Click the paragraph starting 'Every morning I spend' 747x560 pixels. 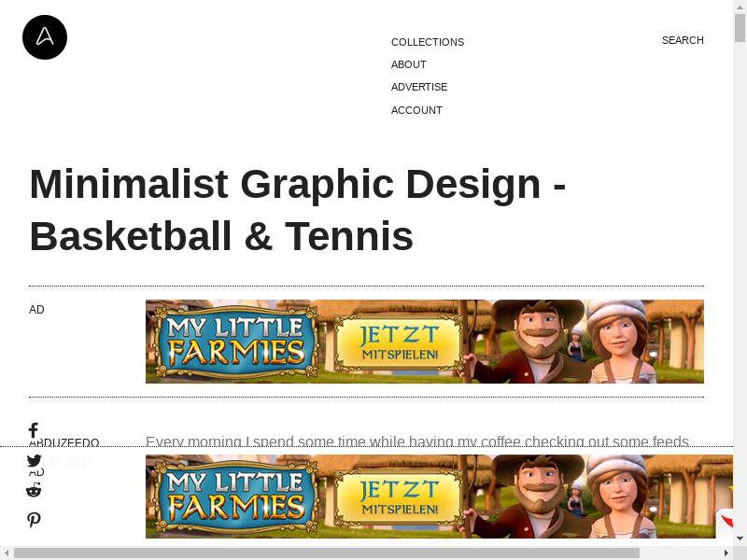pos(417,441)
